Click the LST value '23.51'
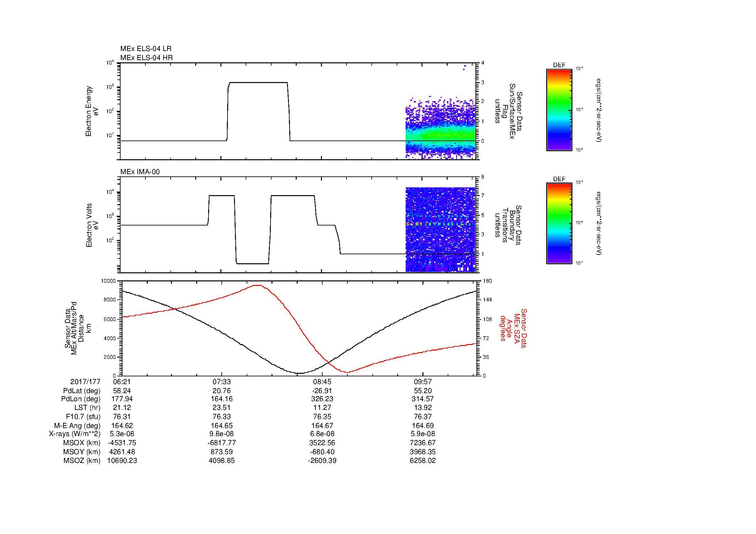This screenshot has width=756, height=534. [222, 408]
